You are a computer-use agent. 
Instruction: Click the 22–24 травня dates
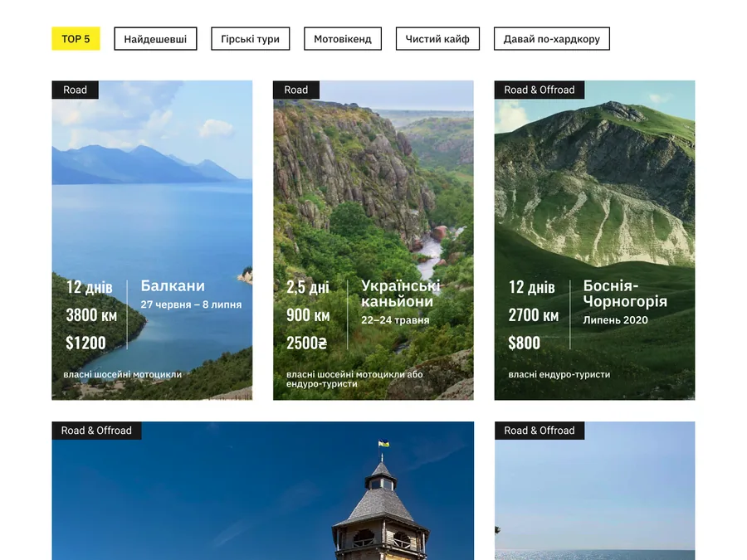pyautogui.click(x=395, y=320)
